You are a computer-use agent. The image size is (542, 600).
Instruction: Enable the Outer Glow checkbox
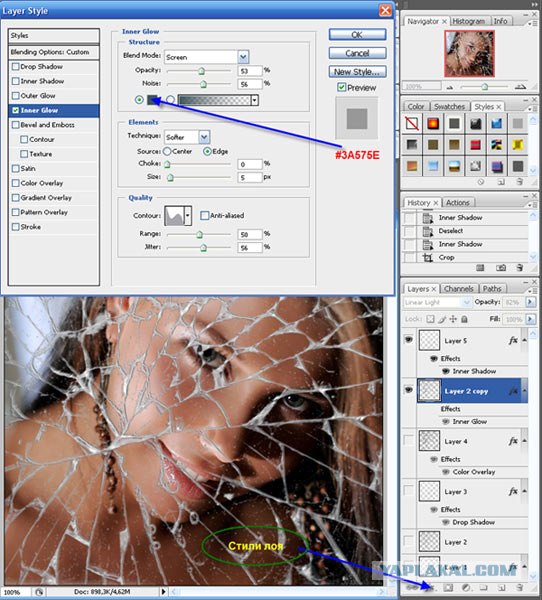(16, 96)
